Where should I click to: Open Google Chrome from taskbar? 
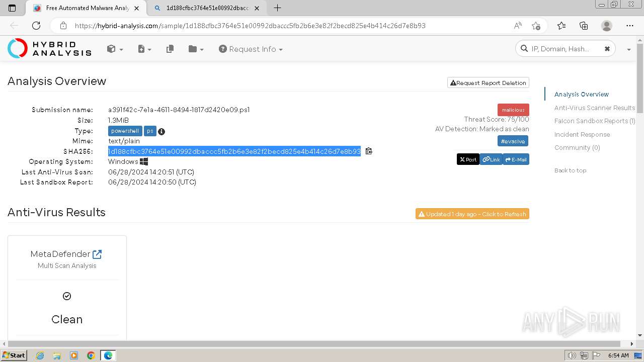[91, 355]
